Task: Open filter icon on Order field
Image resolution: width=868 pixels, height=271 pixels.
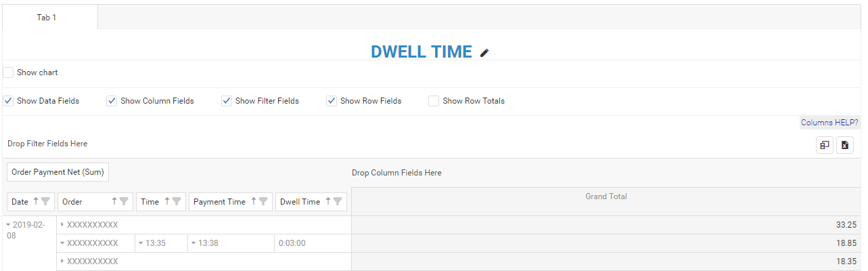Action: pyautogui.click(x=124, y=201)
